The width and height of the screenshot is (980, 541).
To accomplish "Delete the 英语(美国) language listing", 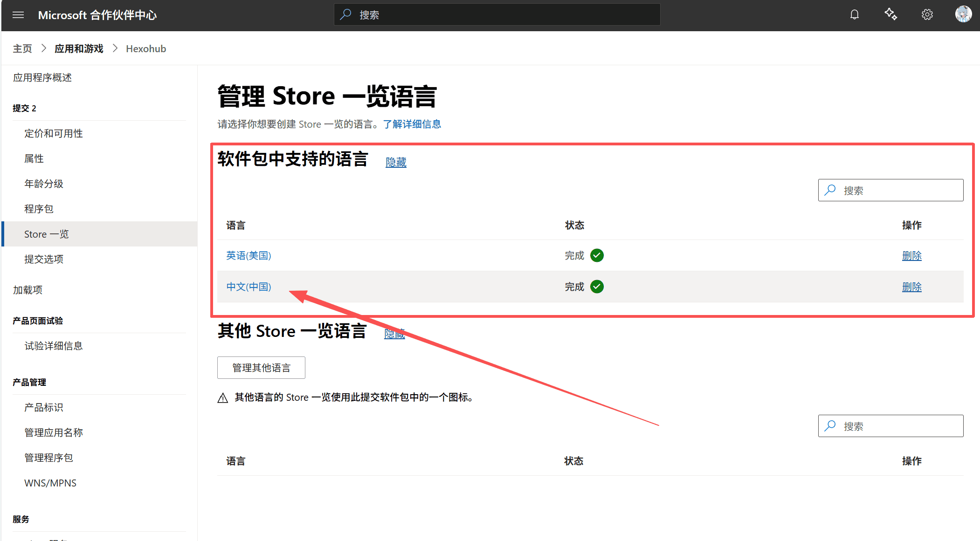I will (x=911, y=255).
